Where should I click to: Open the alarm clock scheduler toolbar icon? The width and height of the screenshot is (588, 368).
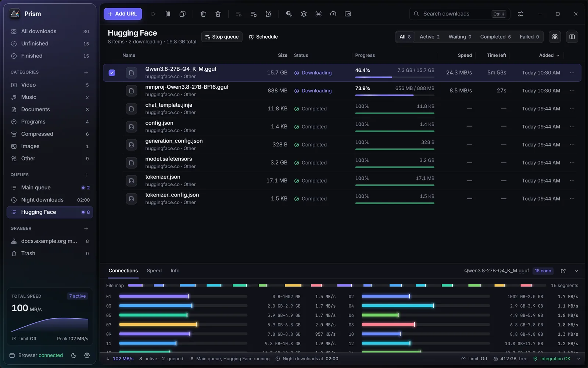(268, 14)
